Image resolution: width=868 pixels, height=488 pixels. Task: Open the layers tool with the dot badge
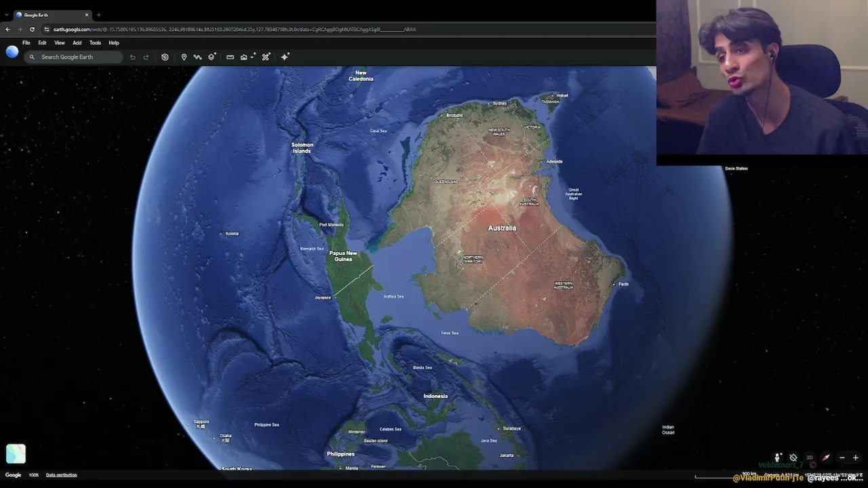click(212, 57)
